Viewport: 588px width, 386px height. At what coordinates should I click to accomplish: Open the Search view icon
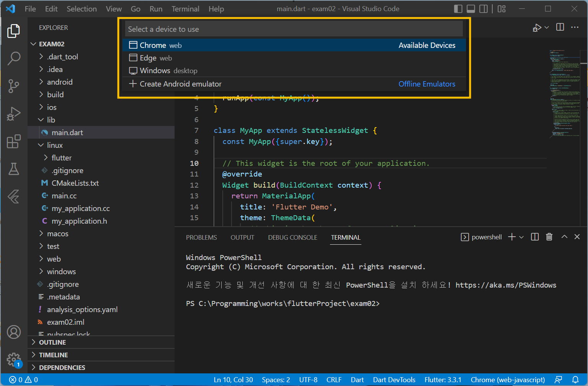click(x=14, y=59)
